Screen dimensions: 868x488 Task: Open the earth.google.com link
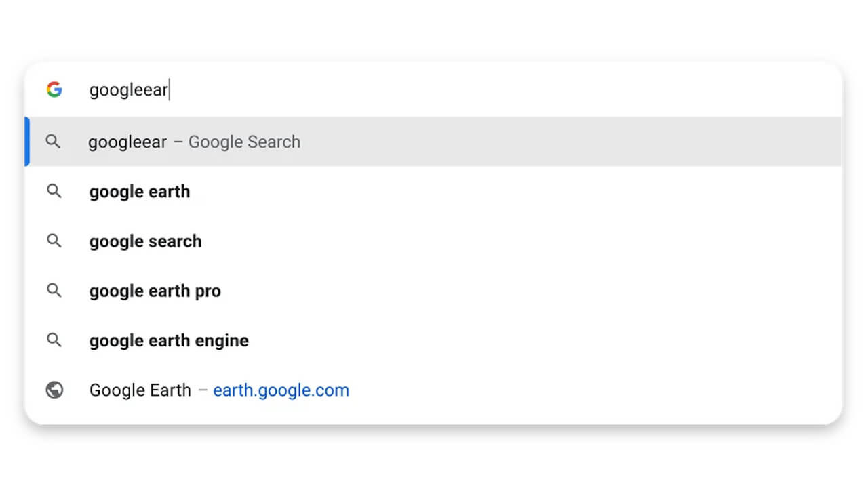tap(281, 390)
